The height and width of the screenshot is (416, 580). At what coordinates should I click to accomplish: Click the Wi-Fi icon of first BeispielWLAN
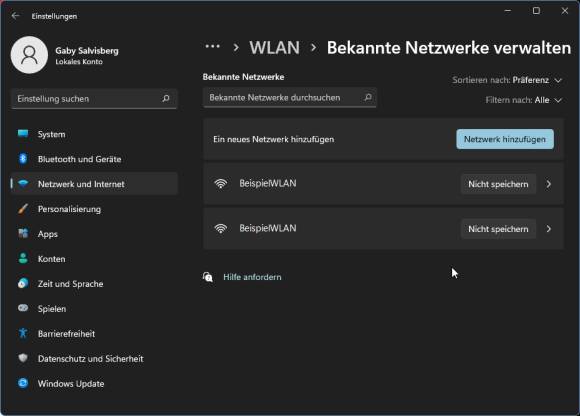221,184
